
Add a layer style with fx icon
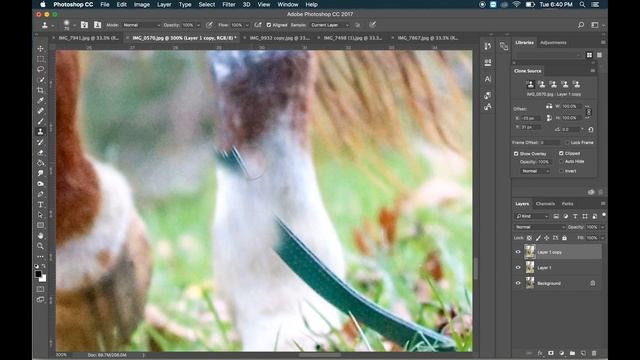click(x=540, y=353)
